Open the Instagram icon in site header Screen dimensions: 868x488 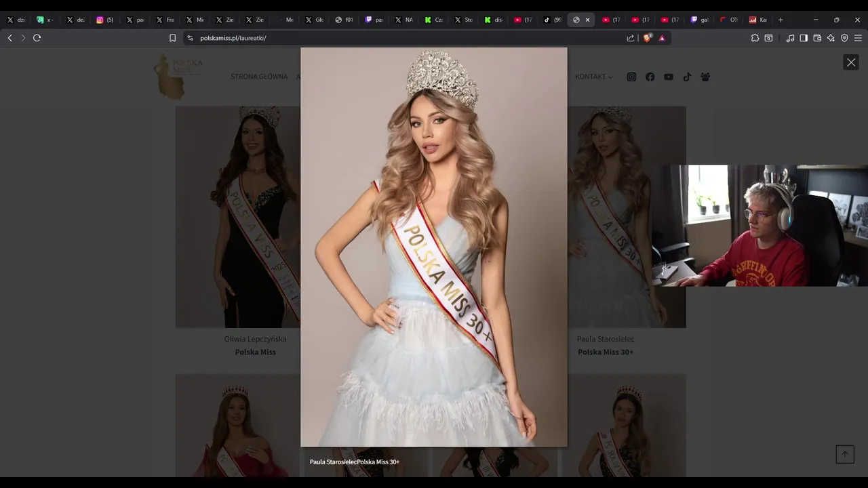[631, 77]
